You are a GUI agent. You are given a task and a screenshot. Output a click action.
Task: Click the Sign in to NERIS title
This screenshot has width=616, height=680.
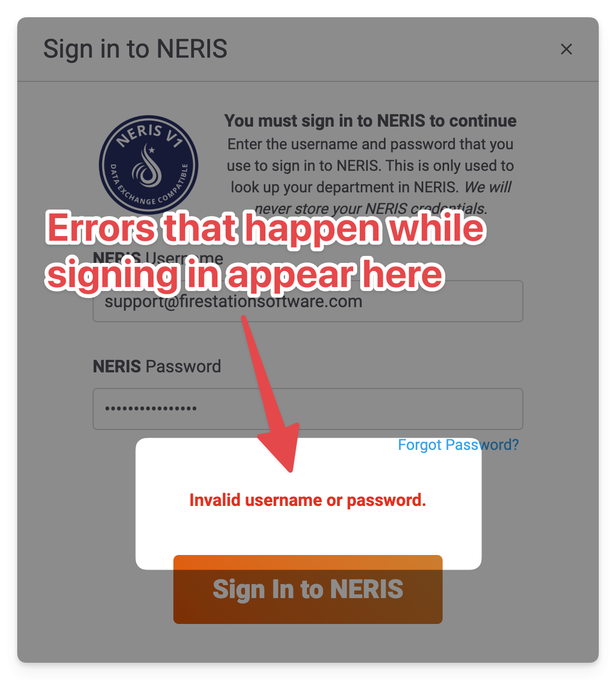click(135, 49)
